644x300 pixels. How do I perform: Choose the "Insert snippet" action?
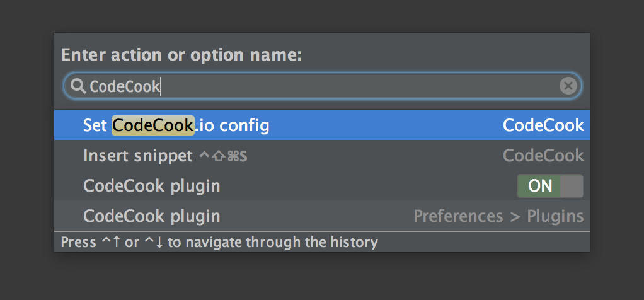coord(137,156)
